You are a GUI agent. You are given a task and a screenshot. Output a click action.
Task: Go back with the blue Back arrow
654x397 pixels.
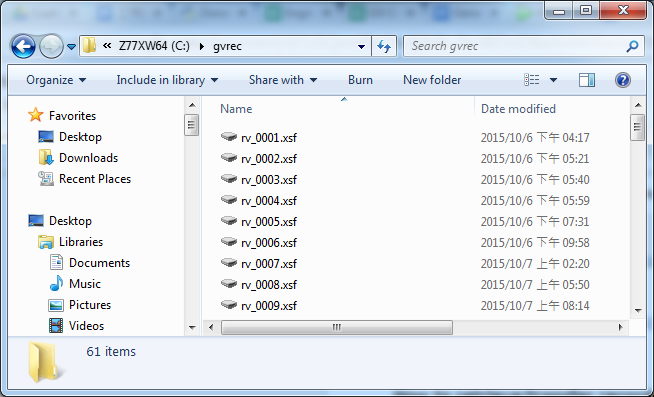coord(23,46)
